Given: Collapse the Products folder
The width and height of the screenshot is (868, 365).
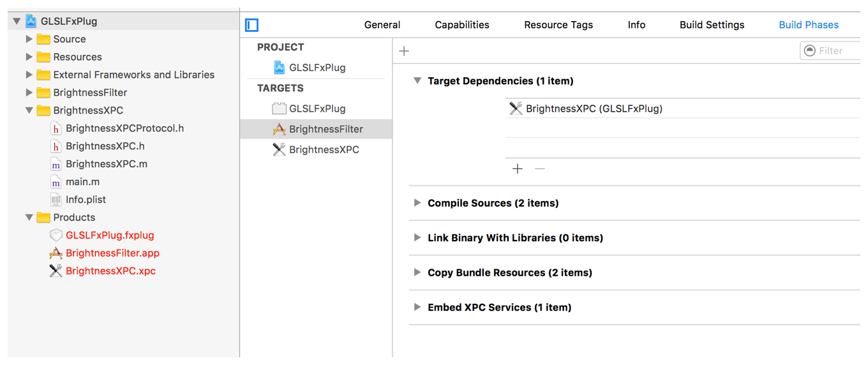Looking at the screenshot, I should [29, 218].
